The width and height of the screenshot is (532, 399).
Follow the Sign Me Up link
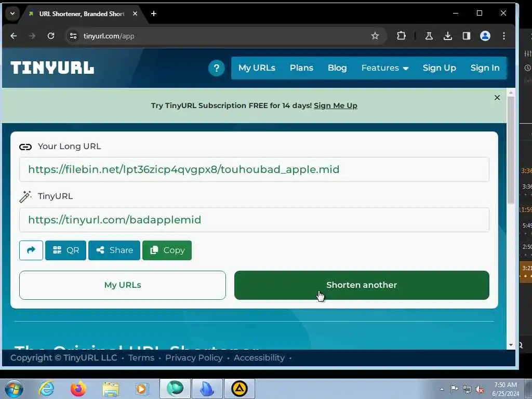pos(335,105)
